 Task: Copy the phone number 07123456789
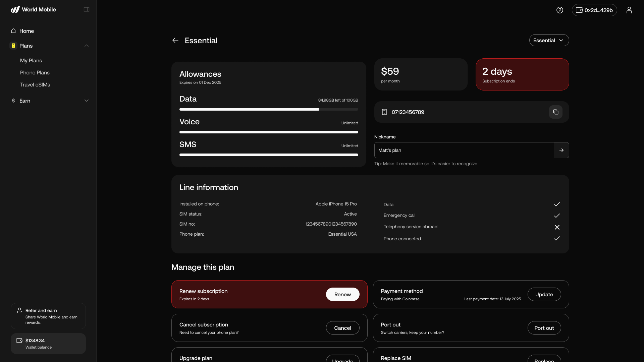tap(555, 112)
